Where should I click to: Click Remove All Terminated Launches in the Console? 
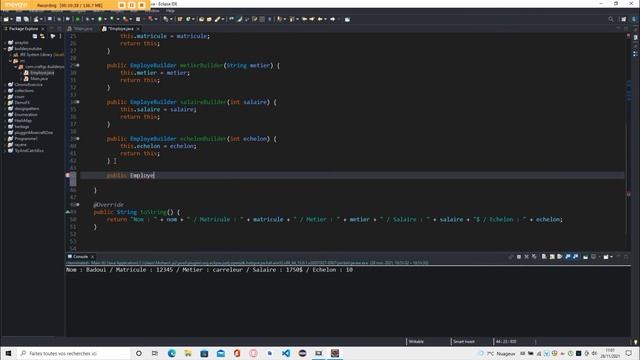[534, 257]
